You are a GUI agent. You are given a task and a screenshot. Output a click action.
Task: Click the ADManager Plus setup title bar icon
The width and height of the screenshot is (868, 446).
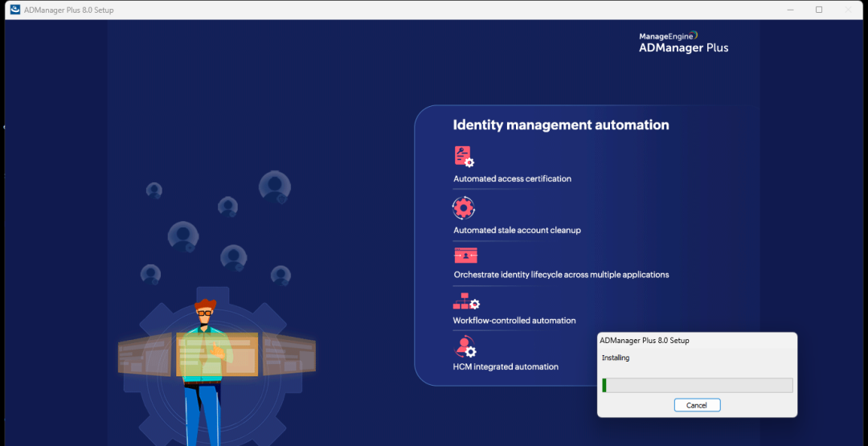pos(15,10)
